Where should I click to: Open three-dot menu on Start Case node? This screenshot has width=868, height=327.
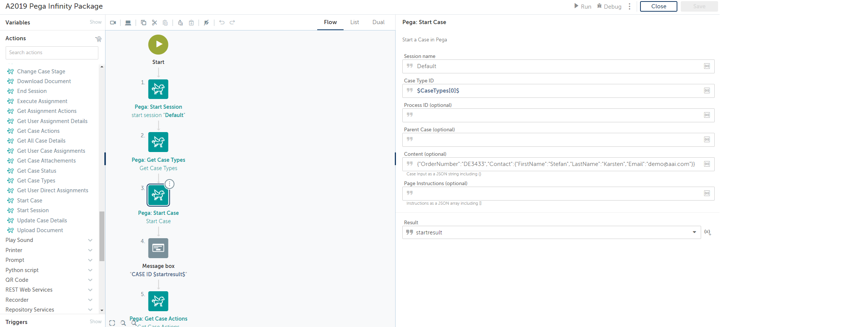coord(170,184)
